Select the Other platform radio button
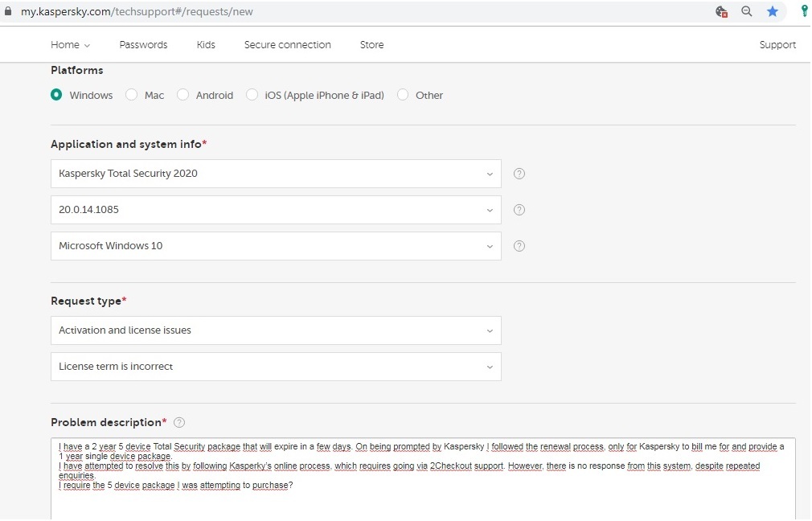Image resolution: width=812 pixels, height=521 pixels. pos(403,95)
